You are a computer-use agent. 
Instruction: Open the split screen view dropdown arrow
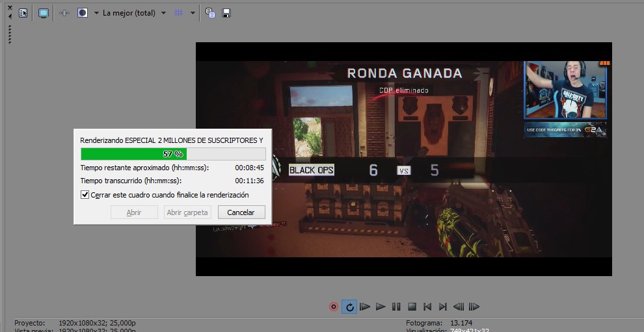pyautogui.click(x=96, y=13)
